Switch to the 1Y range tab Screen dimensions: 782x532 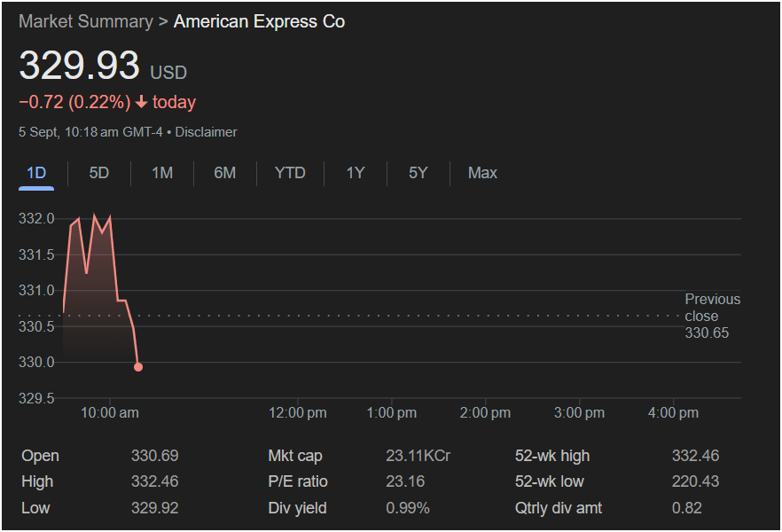coord(356,173)
